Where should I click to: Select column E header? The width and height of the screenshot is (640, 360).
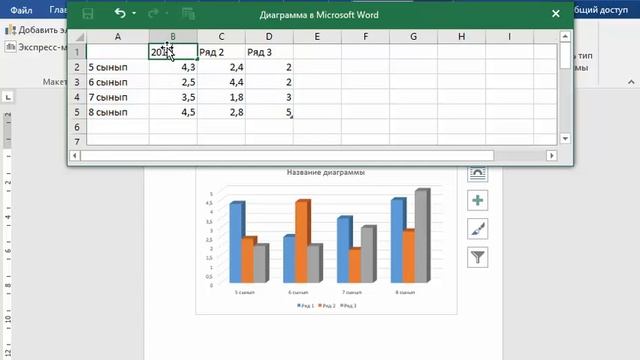click(317, 37)
